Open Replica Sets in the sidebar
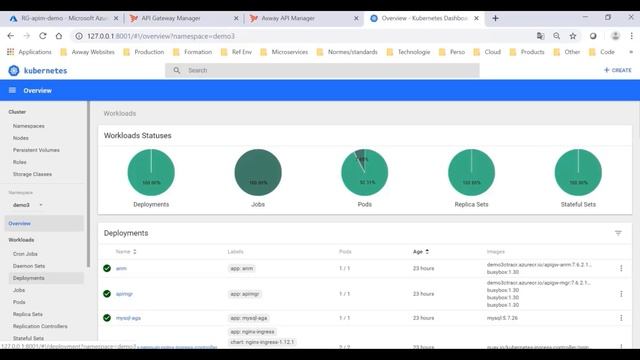 coord(28,314)
